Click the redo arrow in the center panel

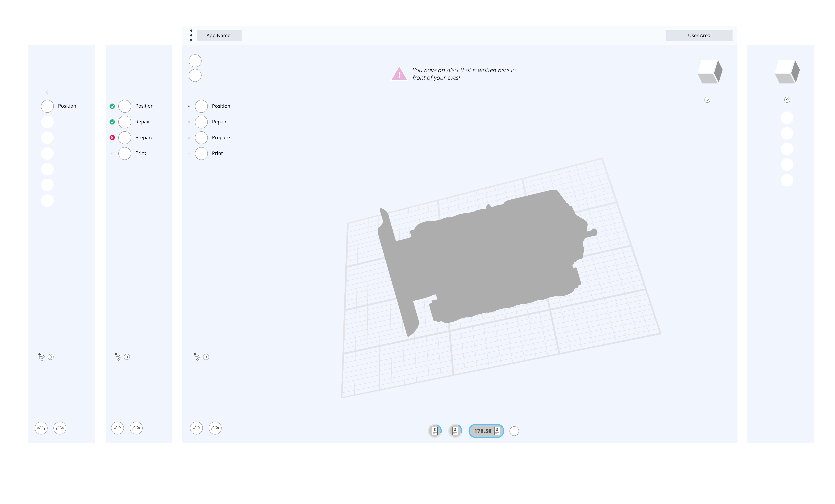pos(215,428)
